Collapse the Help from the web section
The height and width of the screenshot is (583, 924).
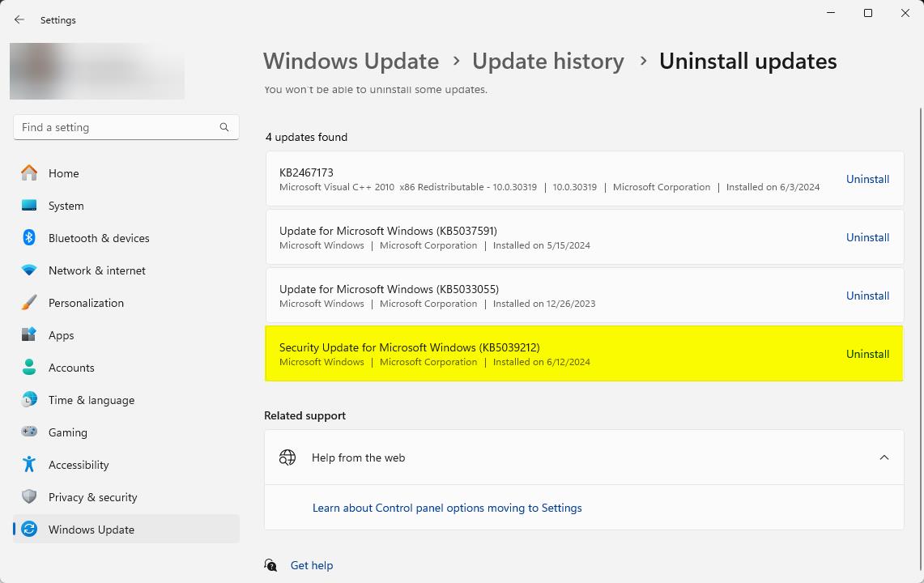pos(884,457)
